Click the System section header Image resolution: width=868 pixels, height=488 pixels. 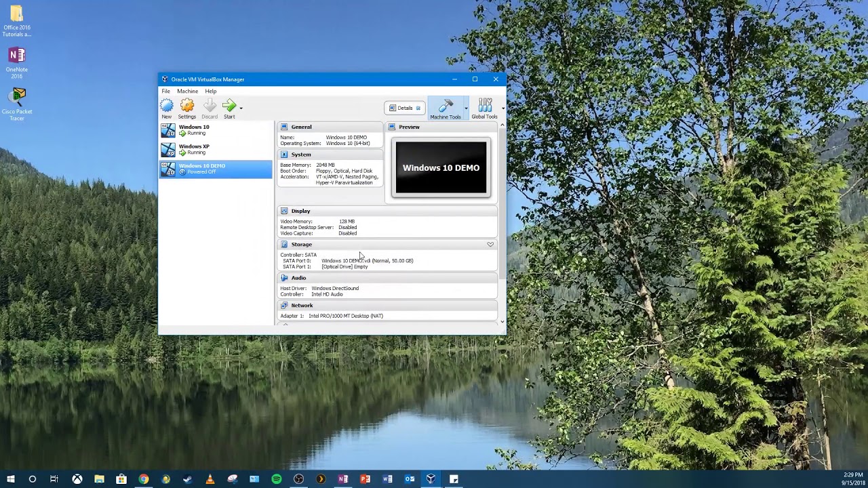330,155
